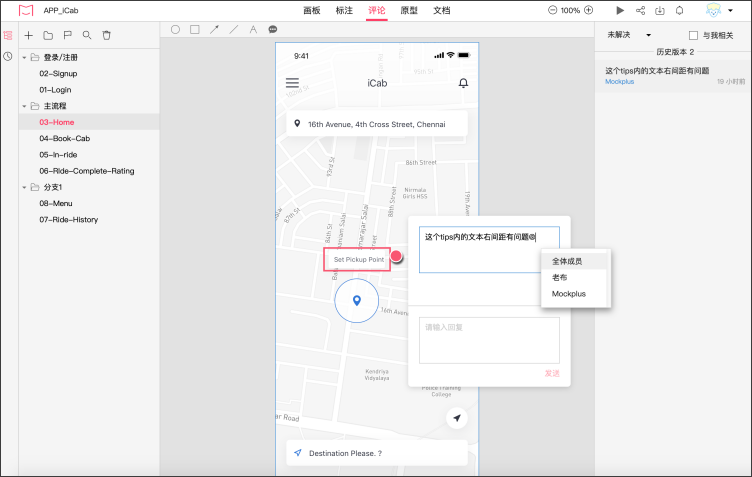Screen dimensions: 752x477
Task: Click the 请输入回复 reply input field
Action: (x=488, y=340)
